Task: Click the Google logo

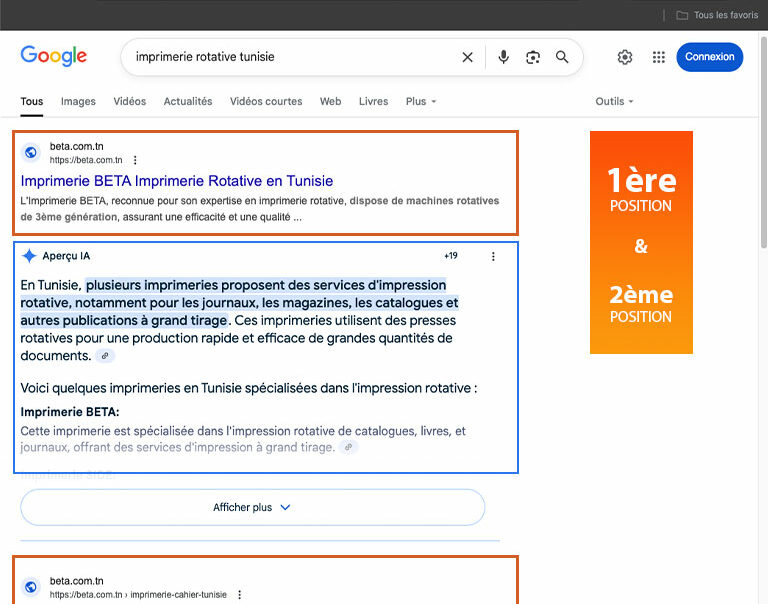Action: click(54, 57)
